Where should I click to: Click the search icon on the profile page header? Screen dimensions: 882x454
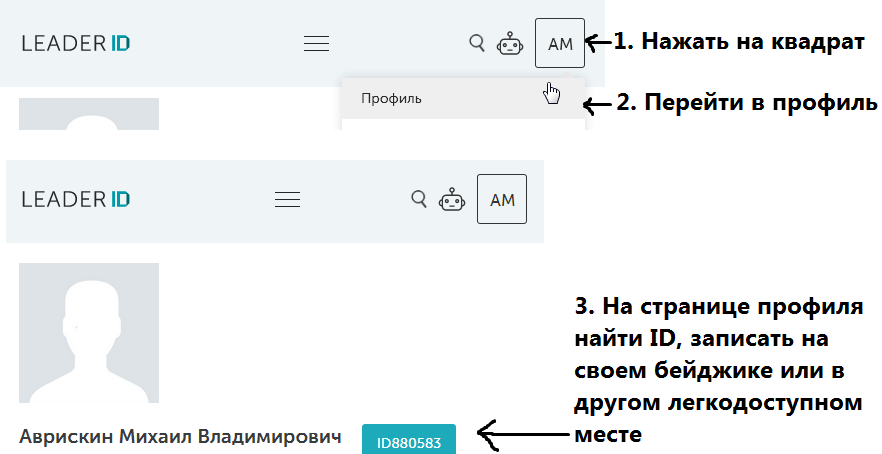pos(419,198)
